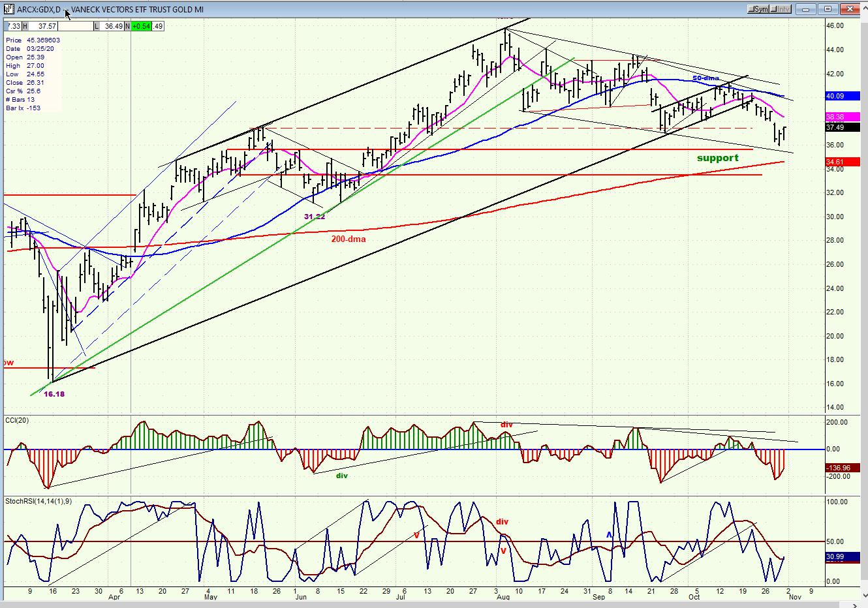Click the red 34.61 price marker
The height and width of the screenshot is (608, 868).
[x=835, y=162]
